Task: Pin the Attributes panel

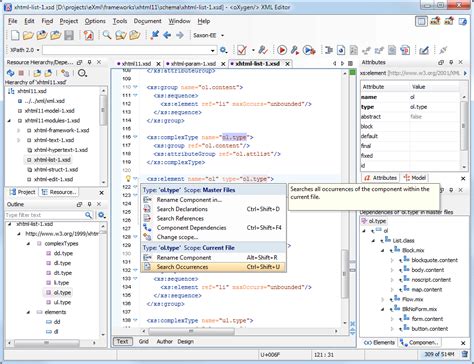Action: click(451, 62)
